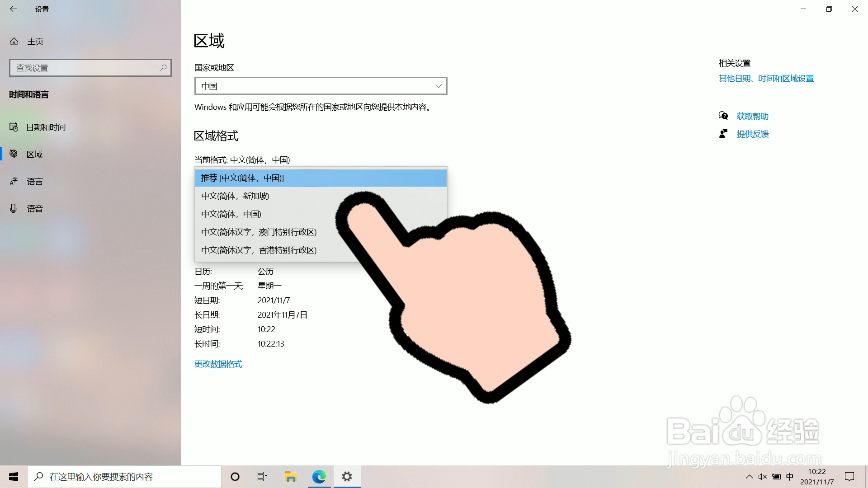Open the notification center icon
868x488 pixels.
[849, 477]
